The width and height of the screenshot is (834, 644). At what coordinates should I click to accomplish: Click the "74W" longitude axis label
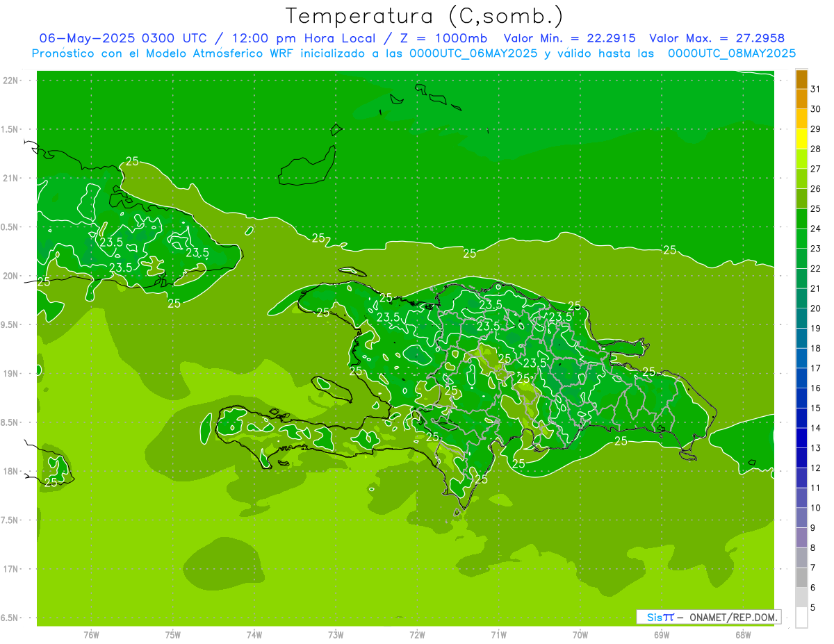point(254,635)
